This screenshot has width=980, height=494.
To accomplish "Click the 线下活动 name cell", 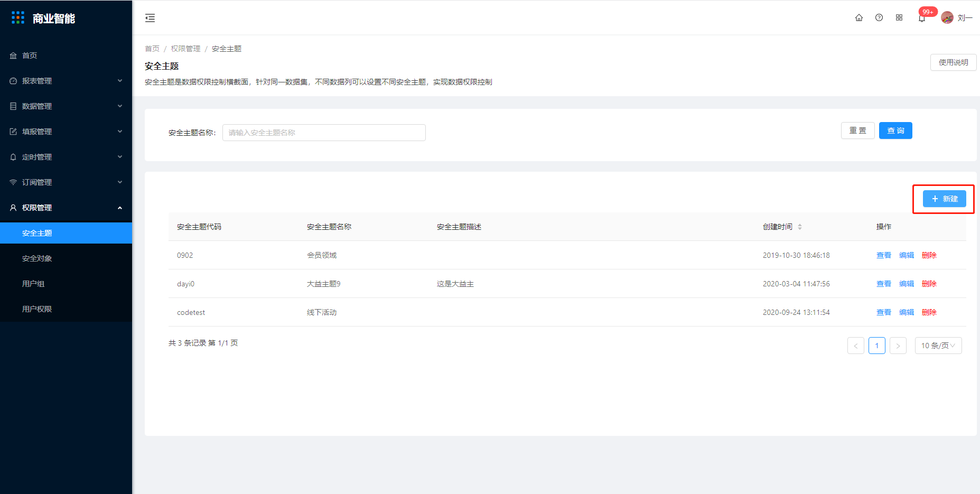I will point(322,312).
